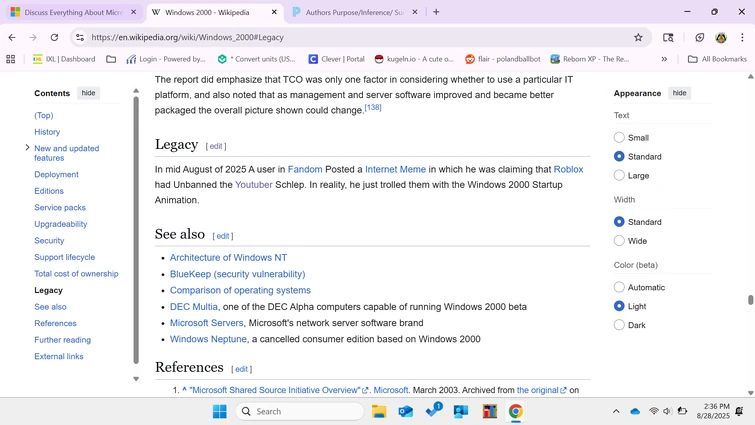Select Automatic color mode

pyautogui.click(x=619, y=287)
